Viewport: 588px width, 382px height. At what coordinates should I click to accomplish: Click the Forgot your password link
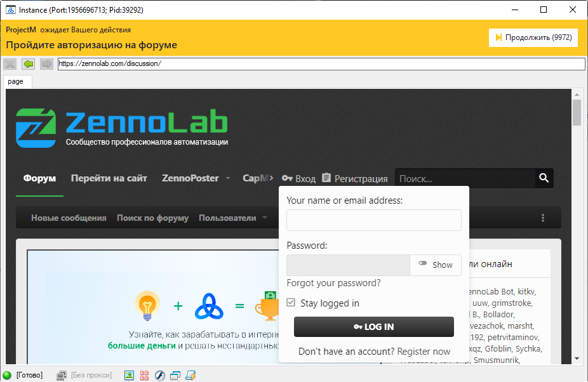[333, 283]
